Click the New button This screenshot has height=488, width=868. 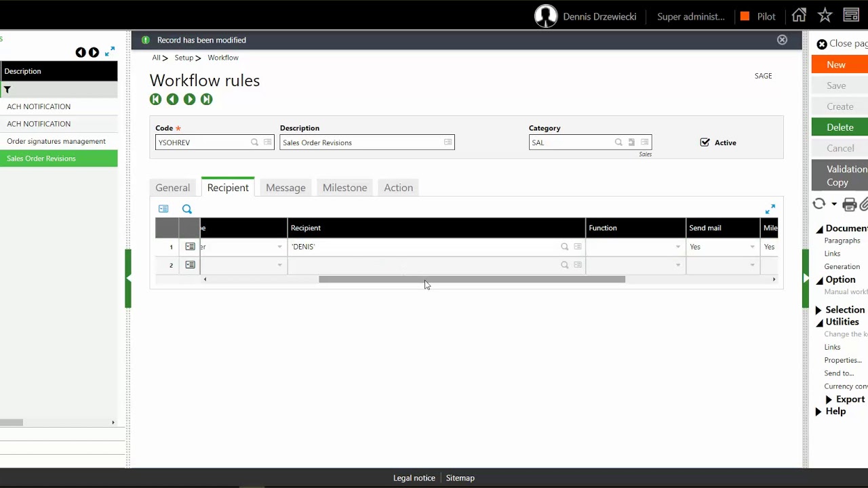[840, 64]
